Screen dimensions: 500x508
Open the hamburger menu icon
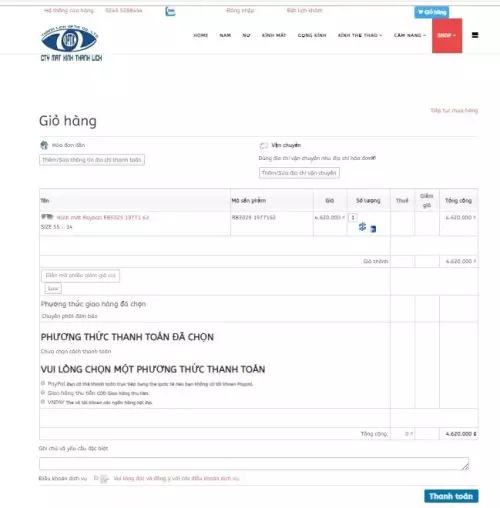coord(475,35)
